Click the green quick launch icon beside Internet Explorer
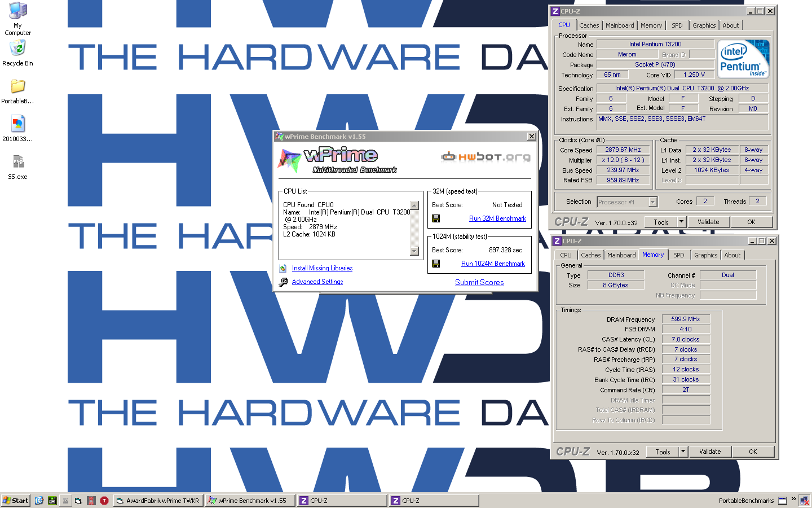Viewport: 812px width, 508px height. coord(52,501)
